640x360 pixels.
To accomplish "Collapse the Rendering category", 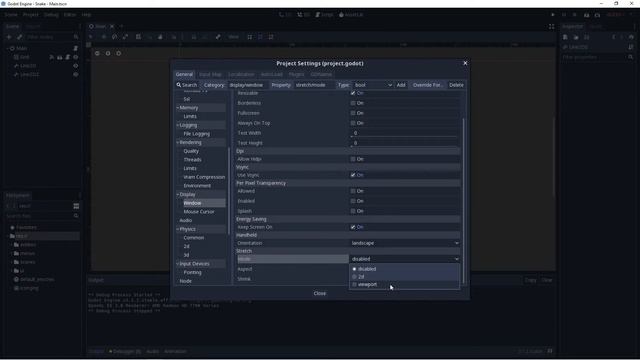I will click(178, 142).
